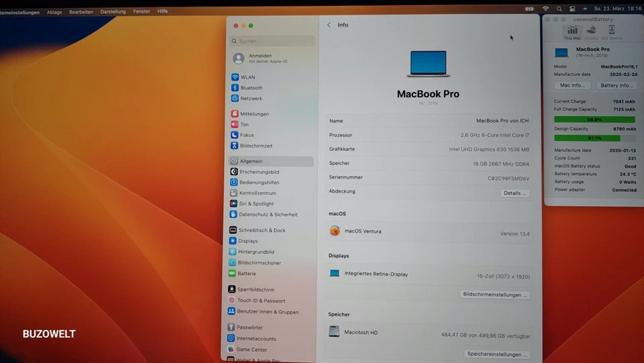Viewport: 644px width, 363px height.
Task: Click battery status icon in menu bar
Action: 529,9
